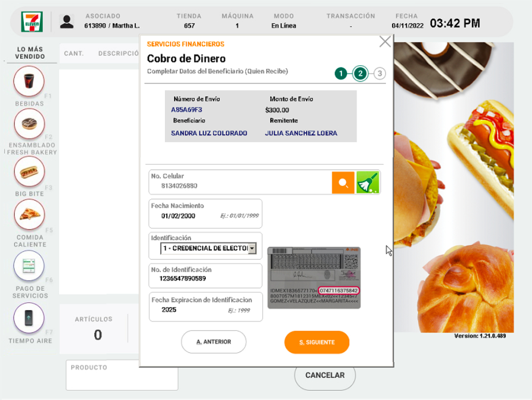Viewport: 532px width, 400px height.
Task: Click the Cancelar button
Action: [325, 375]
